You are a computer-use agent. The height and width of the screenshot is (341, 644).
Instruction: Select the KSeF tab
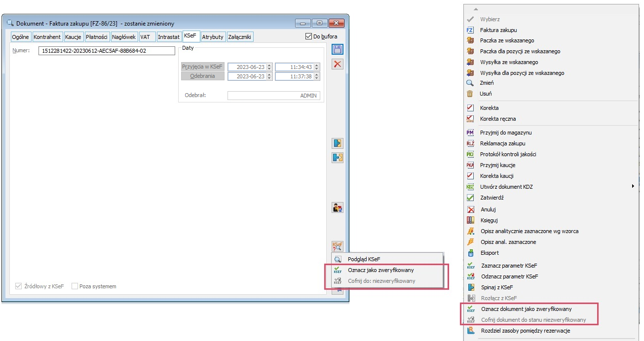[x=191, y=36]
